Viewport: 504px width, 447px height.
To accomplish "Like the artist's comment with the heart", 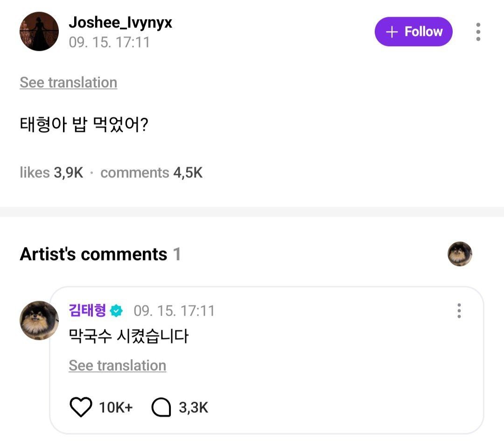I will coord(81,407).
